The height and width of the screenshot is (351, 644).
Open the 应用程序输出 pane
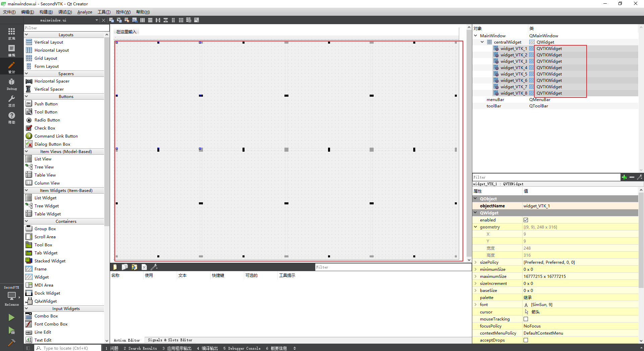pyautogui.click(x=177, y=348)
